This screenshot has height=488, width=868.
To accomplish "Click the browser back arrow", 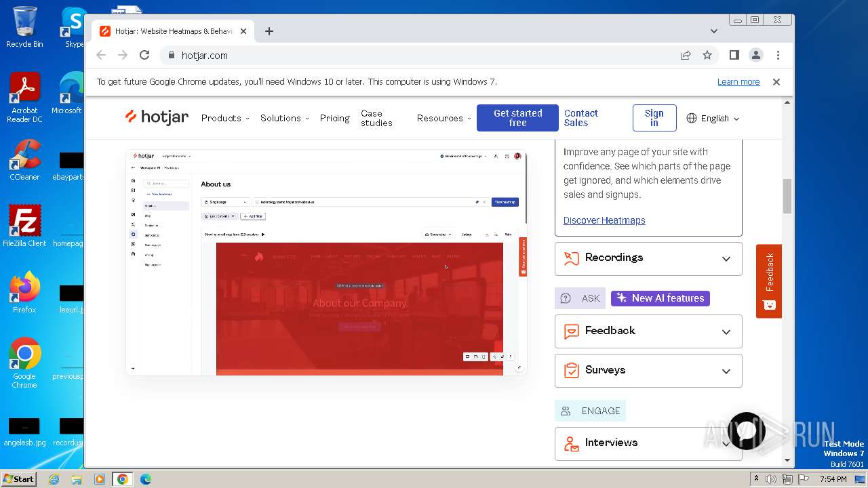I will pos(101,55).
